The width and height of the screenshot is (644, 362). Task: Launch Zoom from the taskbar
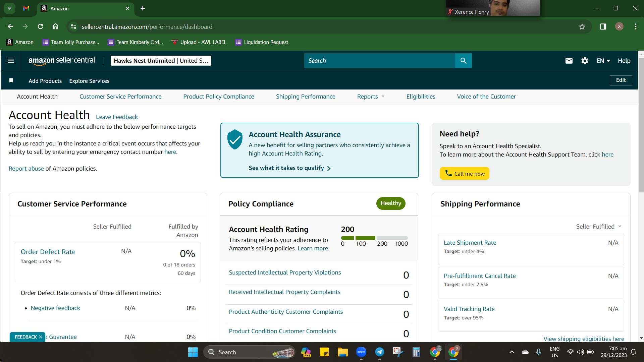pyautogui.click(x=361, y=352)
